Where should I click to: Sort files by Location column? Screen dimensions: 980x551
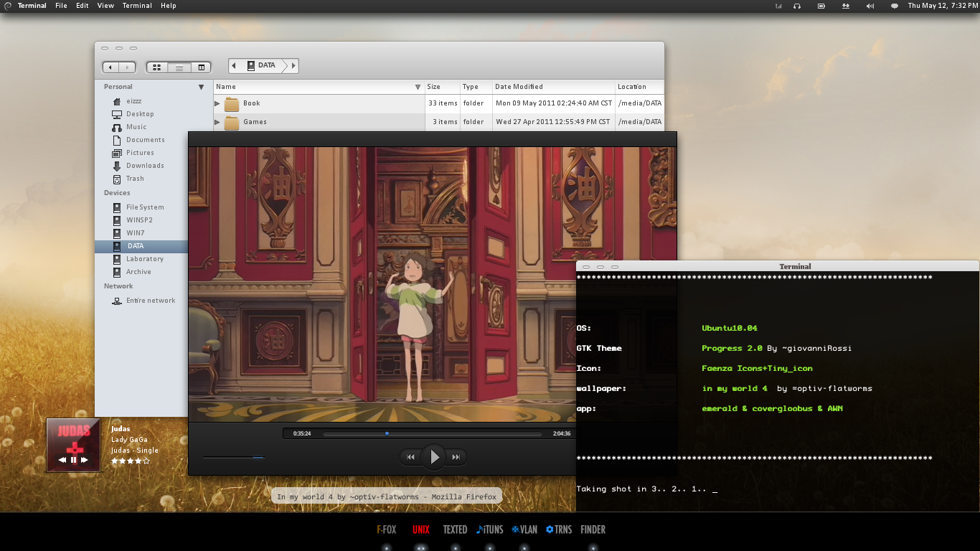tap(640, 87)
